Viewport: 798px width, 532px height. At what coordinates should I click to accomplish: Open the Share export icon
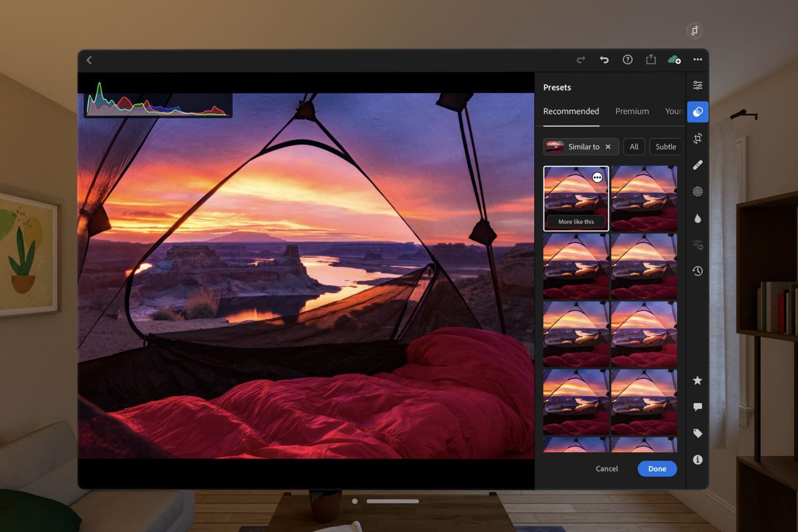(x=651, y=60)
